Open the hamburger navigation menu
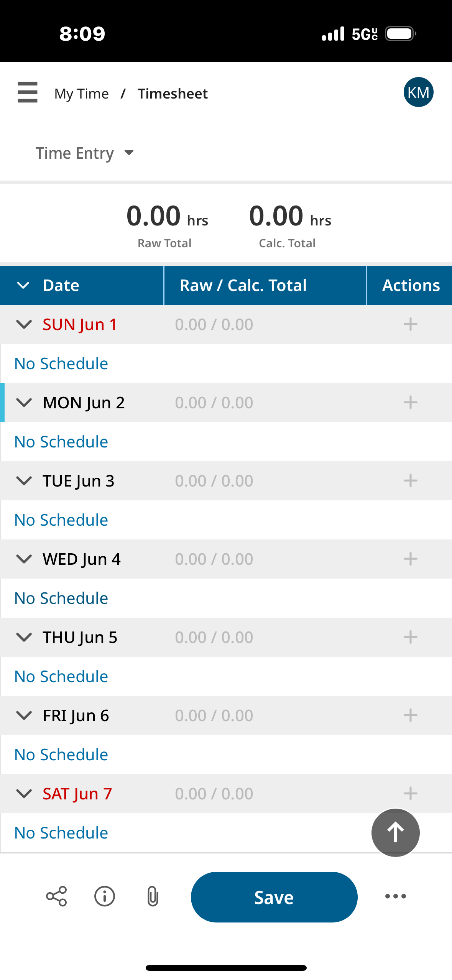Viewport: 452px width, 980px height. coord(28,92)
